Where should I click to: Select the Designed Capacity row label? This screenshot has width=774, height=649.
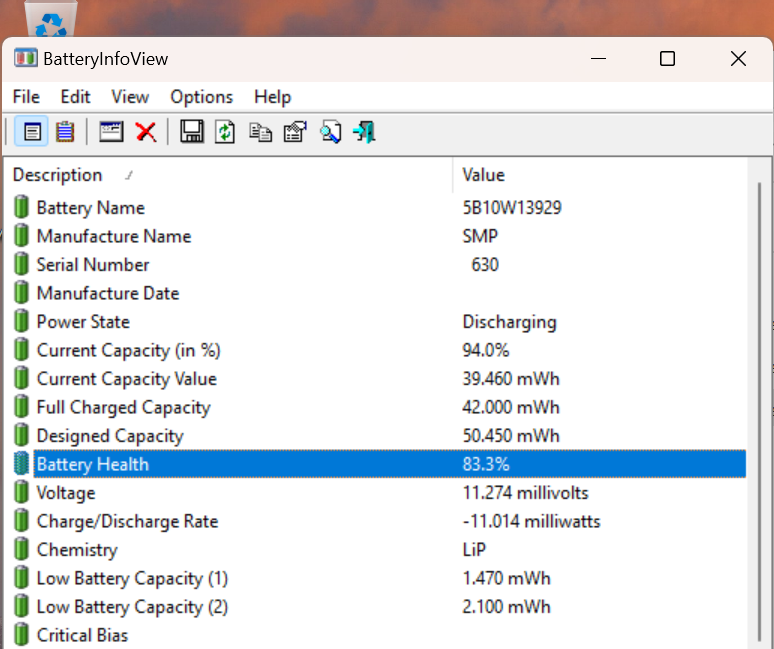click(110, 436)
